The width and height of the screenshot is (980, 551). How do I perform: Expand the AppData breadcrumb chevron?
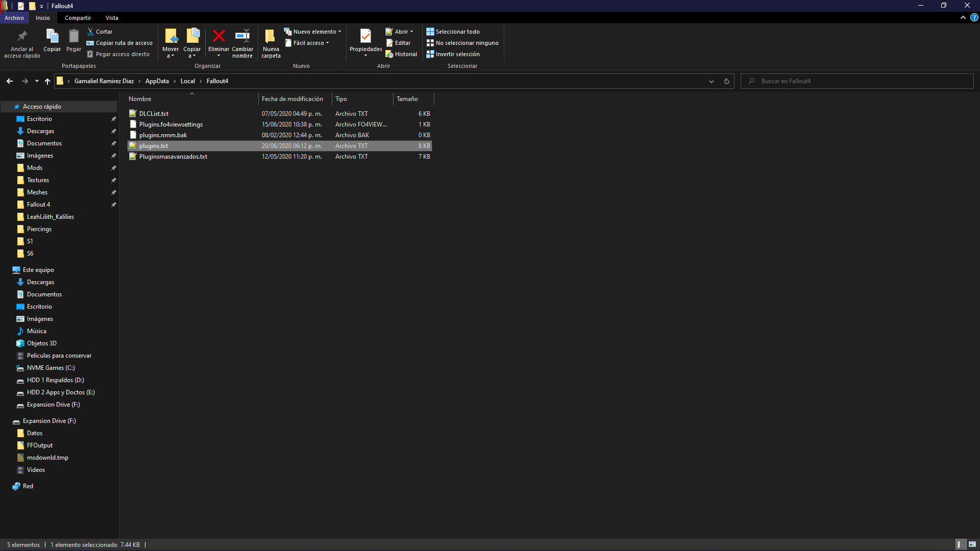(175, 81)
